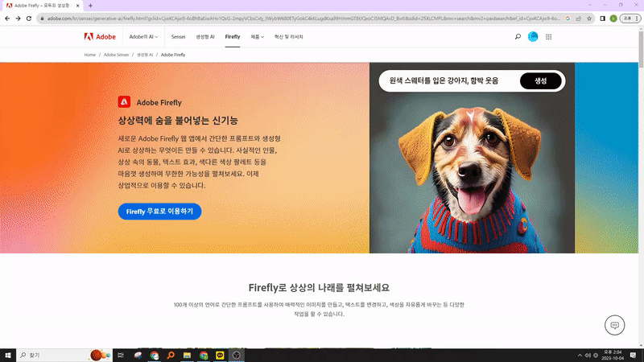The height and width of the screenshot is (362, 644).
Task: Click the headline '상상력에 숨을 불어넣는 신기능'
Action: point(178,121)
